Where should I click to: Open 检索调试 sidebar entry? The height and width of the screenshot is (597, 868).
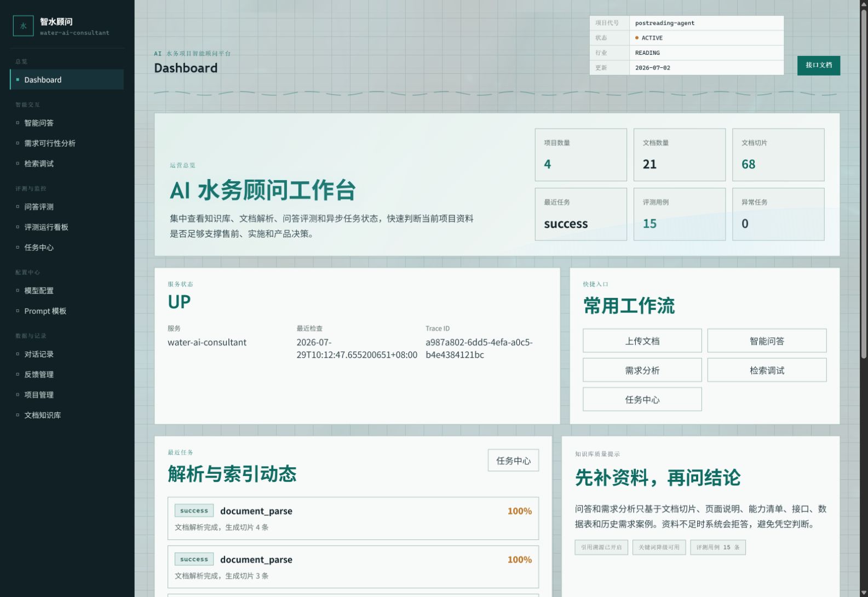67,163
